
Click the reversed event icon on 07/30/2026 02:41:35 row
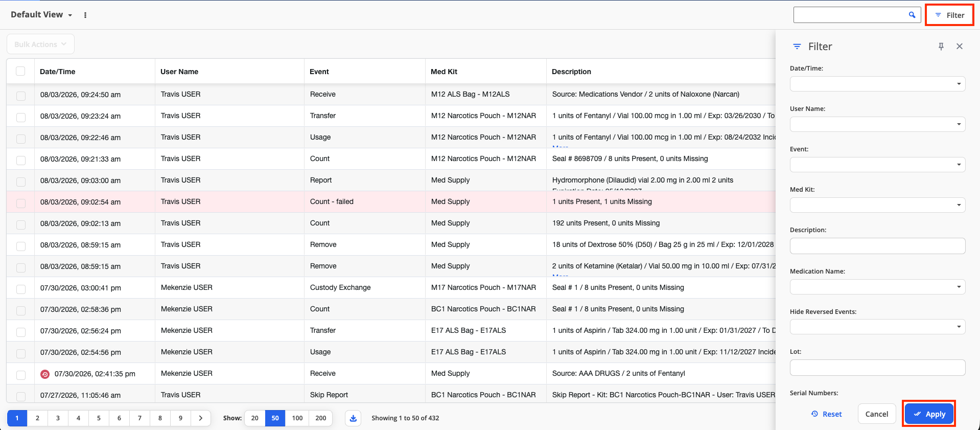45,374
